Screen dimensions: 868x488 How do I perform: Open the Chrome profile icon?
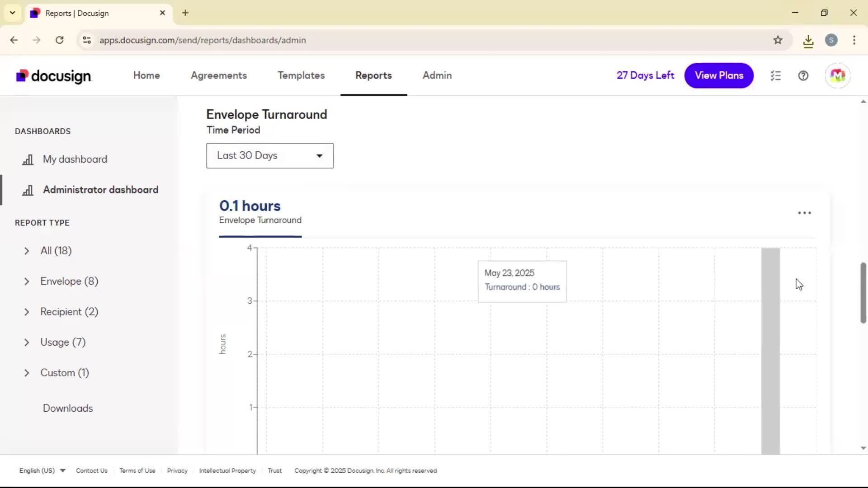coord(831,40)
